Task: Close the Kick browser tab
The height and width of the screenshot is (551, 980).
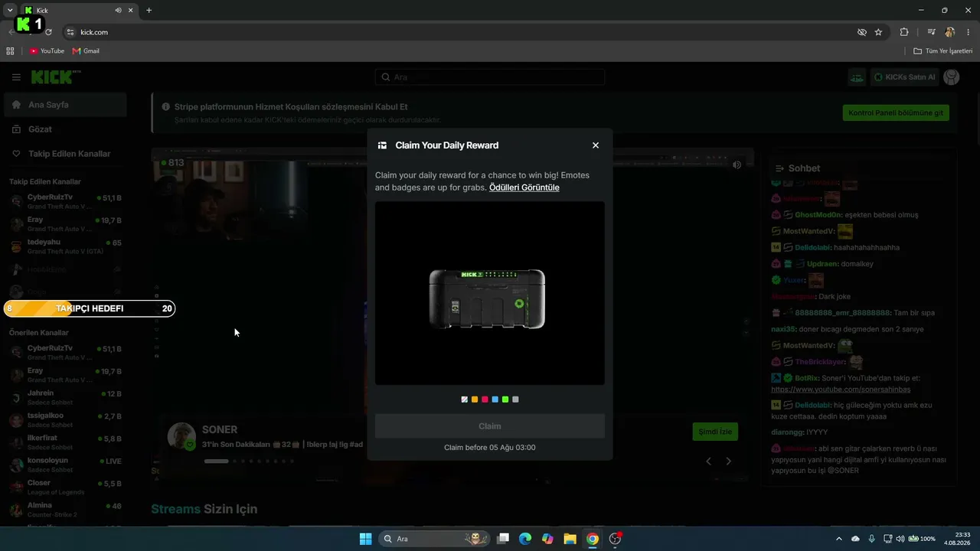Action: pos(131,11)
